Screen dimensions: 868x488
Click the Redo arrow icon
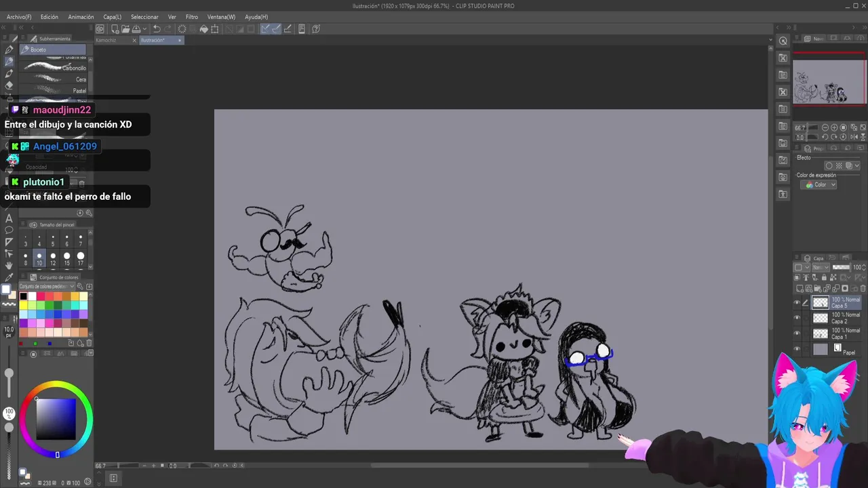167,29
